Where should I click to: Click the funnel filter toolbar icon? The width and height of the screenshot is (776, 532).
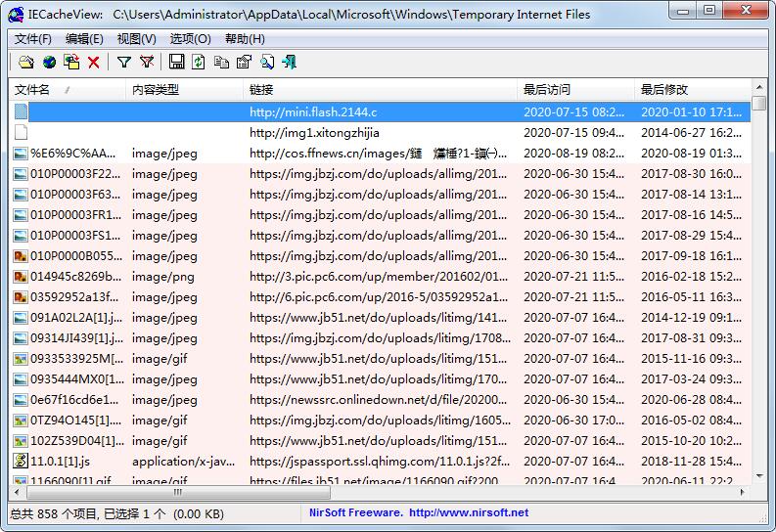coord(124,62)
